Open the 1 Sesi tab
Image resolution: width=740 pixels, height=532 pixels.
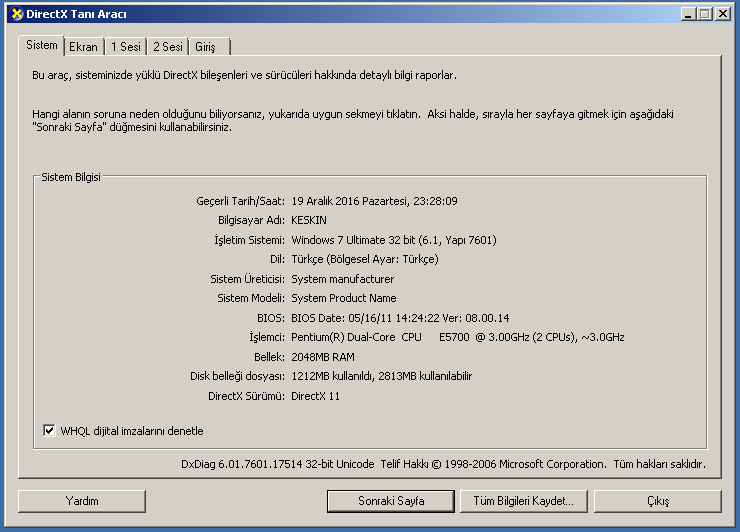click(126, 47)
